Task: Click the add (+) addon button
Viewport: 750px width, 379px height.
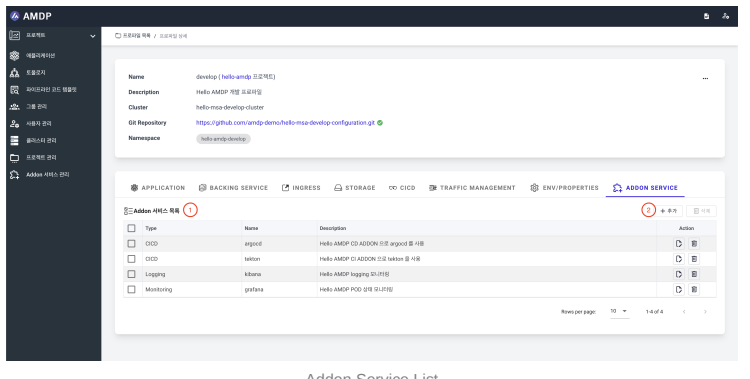Action: point(669,211)
